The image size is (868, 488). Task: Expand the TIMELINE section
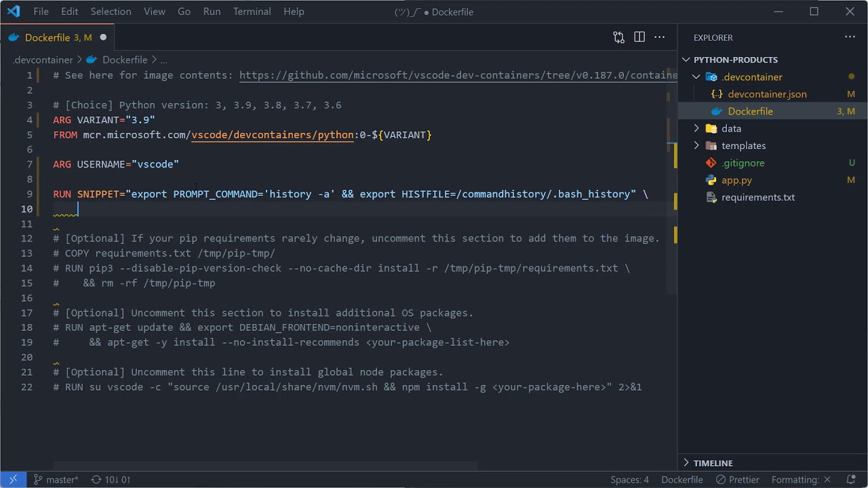773,463
